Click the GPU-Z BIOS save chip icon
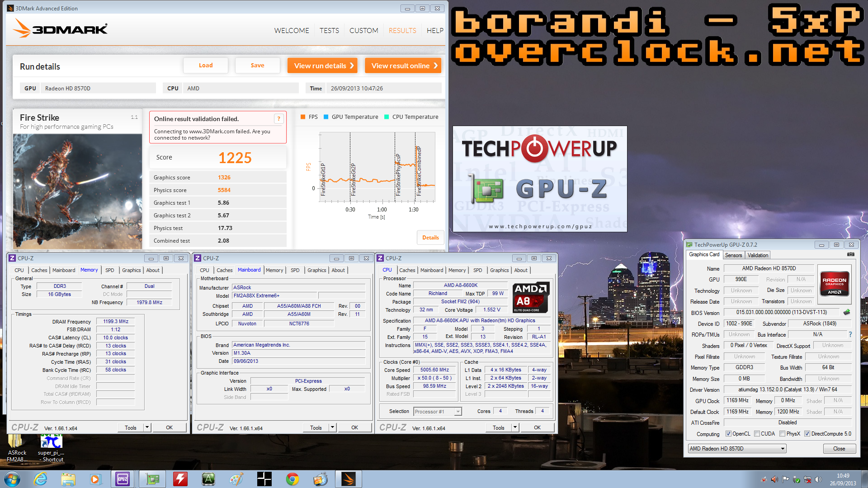Image resolution: width=868 pixels, height=488 pixels. click(x=847, y=312)
